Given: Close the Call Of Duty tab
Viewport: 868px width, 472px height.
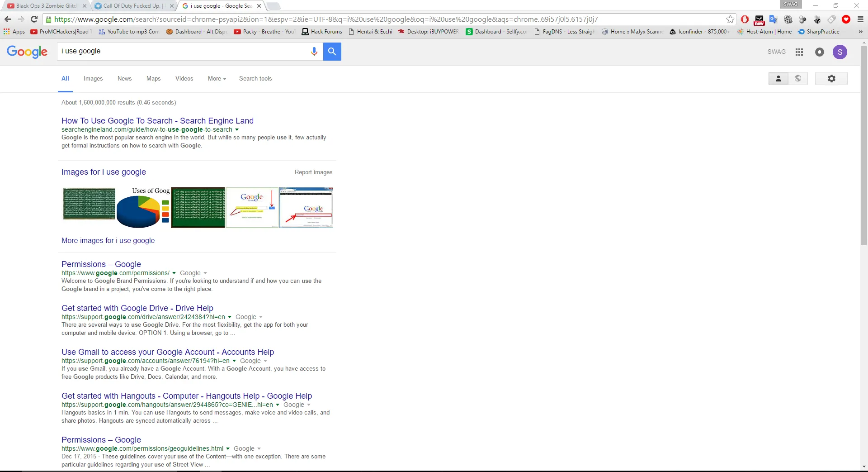Looking at the screenshot, I should point(171,6).
